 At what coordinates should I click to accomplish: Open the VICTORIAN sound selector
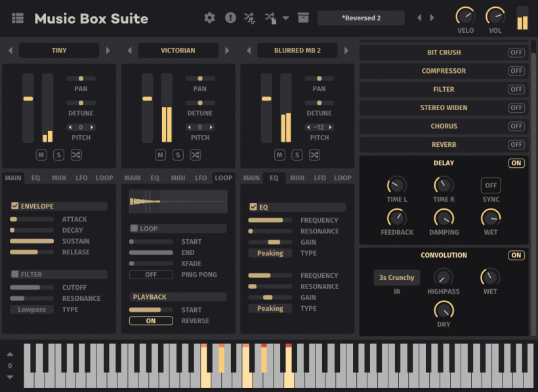(x=178, y=50)
